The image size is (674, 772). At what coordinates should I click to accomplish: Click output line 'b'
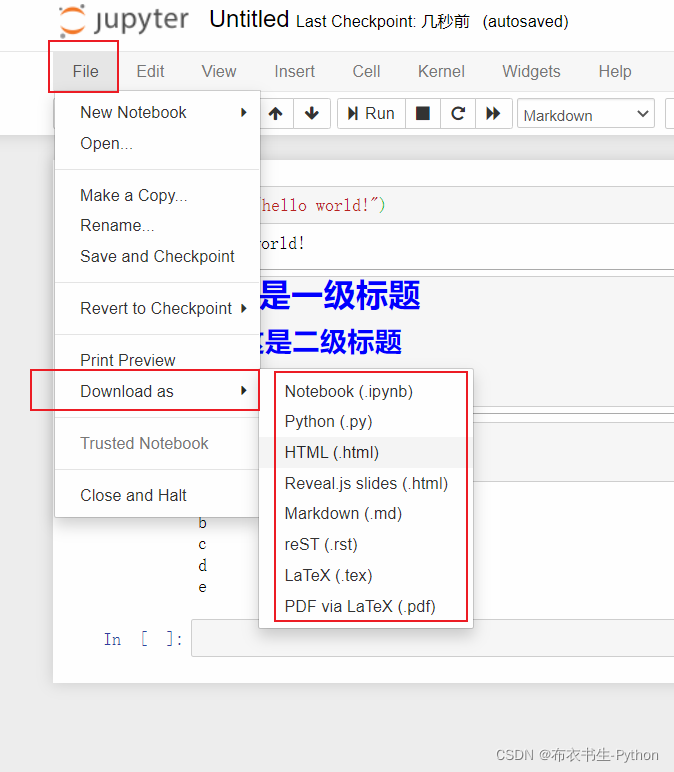coord(202,523)
